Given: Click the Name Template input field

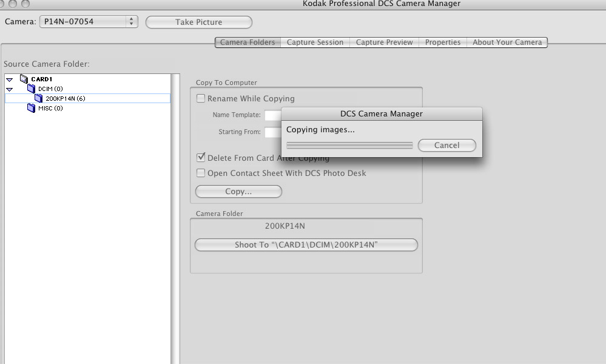Looking at the screenshot, I should [273, 115].
